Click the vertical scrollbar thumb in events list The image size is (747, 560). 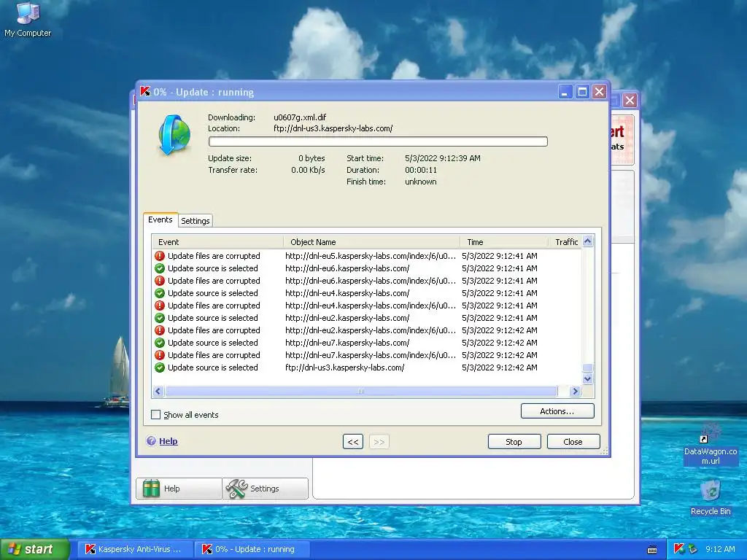point(588,367)
